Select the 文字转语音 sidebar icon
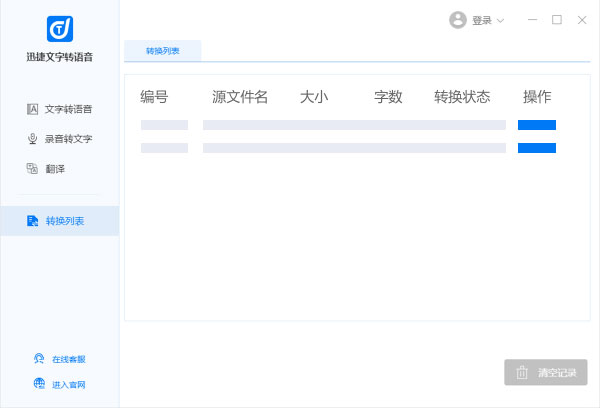 pos(33,109)
